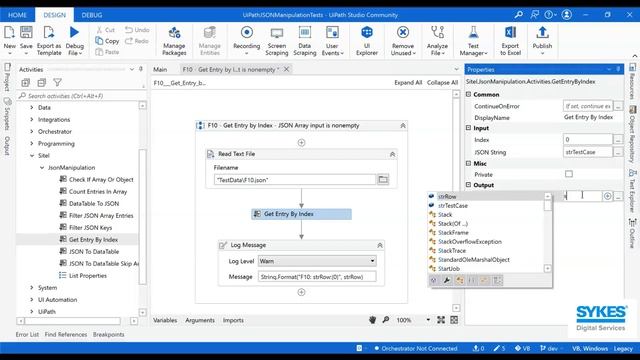Viewport: 640px width, 360px height.
Task: Expand the Orchestrator activities node
Action: [32, 131]
